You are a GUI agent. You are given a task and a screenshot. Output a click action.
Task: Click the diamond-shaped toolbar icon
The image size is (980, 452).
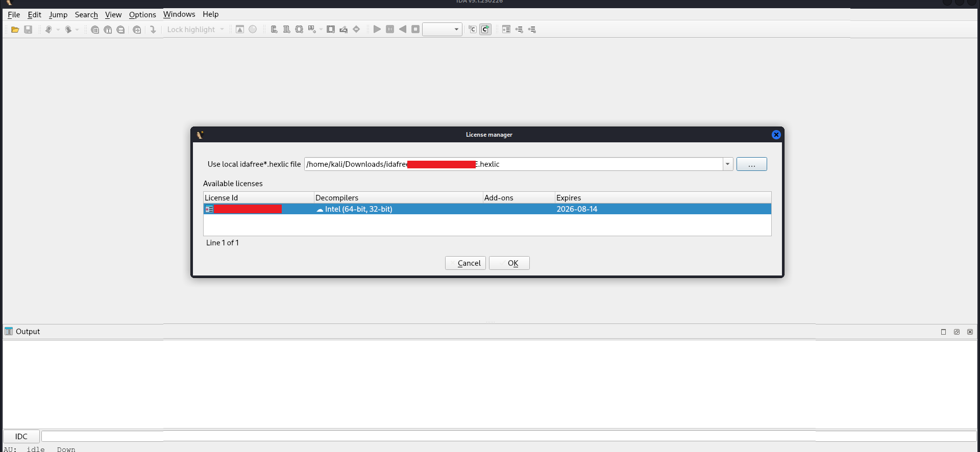(356, 30)
